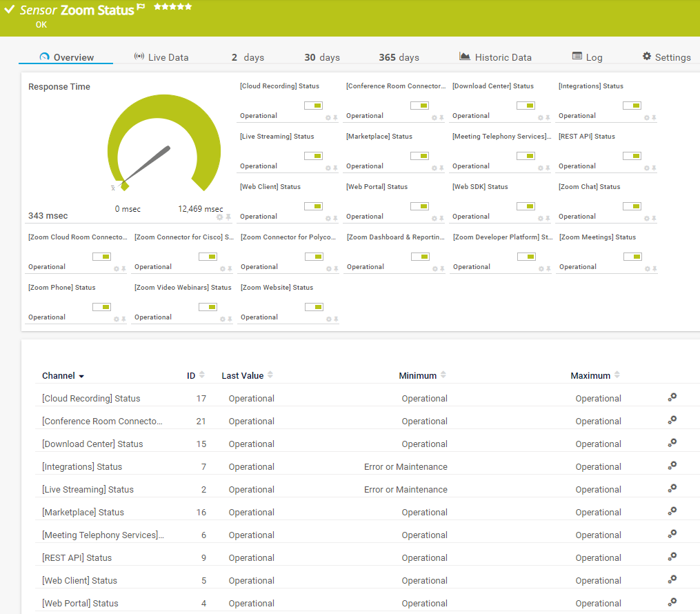The width and height of the screenshot is (700, 614).
Task: Click sort arrows next to ID column
Action: tap(202, 375)
